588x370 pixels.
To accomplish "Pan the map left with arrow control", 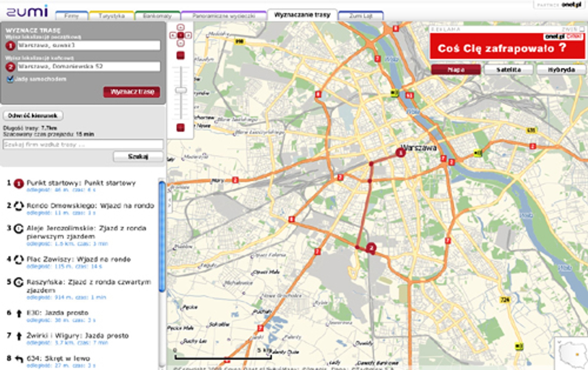I will point(172,35).
